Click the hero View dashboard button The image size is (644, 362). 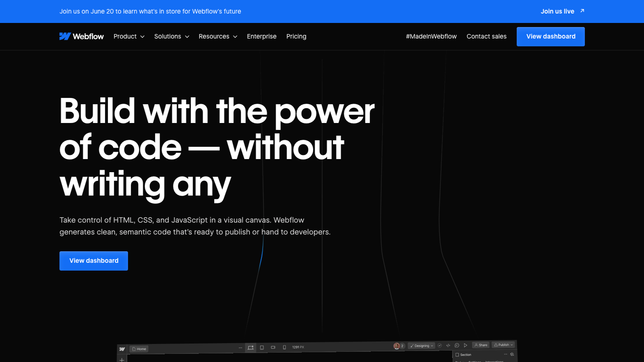(x=94, y=261)
